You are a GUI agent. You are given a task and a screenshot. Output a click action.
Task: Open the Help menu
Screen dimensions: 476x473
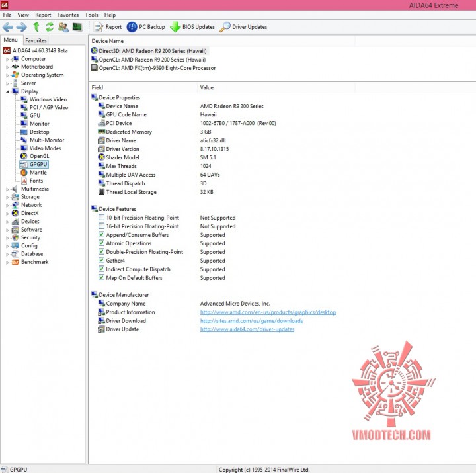[x=110, y=15]
